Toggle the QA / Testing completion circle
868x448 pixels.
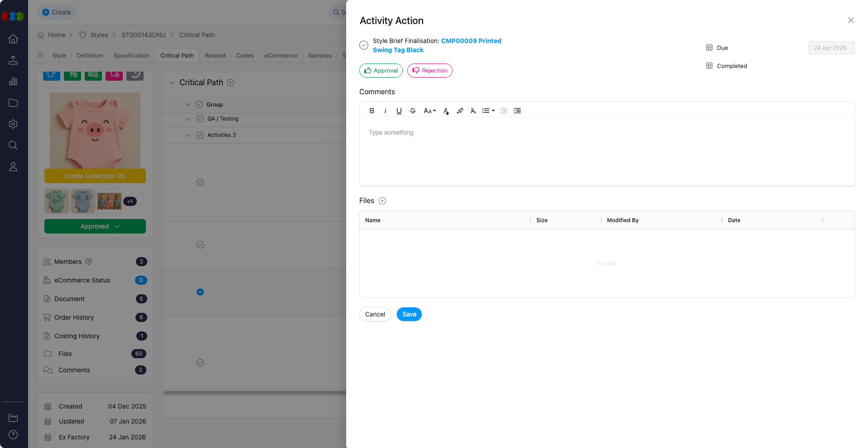[x=200, y=119]
